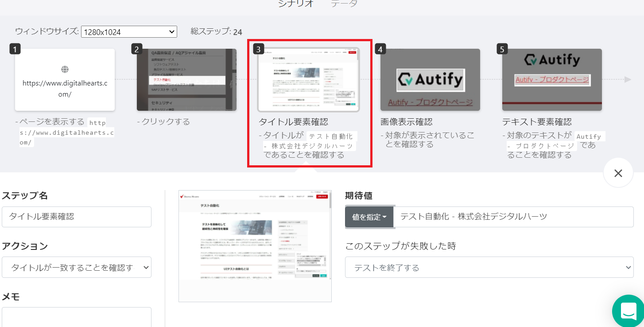Select step 2 click thumbnail
The width and height of the screenshot is (644, 327).
coord(186,80)
